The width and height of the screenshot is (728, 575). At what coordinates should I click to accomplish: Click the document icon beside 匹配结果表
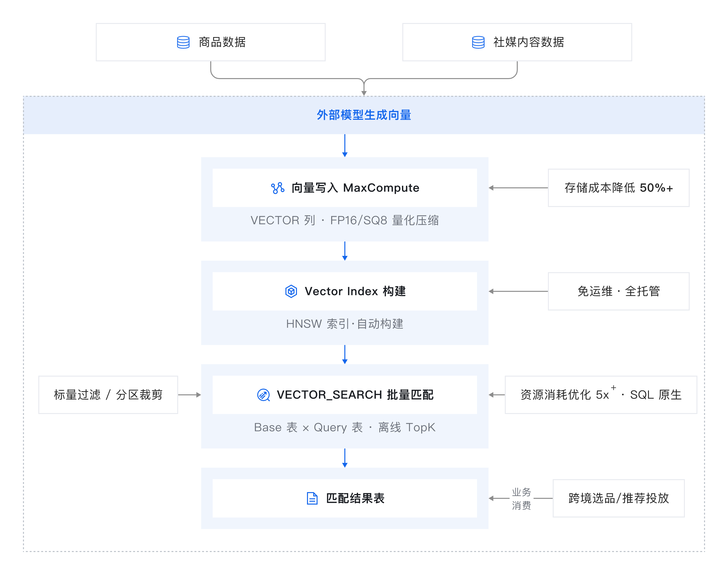[x=312, y=498]
